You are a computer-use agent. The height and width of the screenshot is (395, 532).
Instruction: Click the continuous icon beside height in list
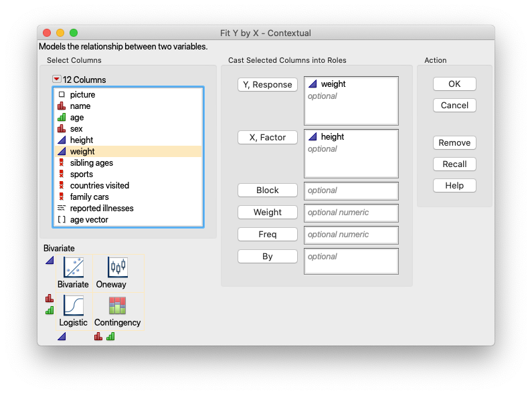point(62,140)
